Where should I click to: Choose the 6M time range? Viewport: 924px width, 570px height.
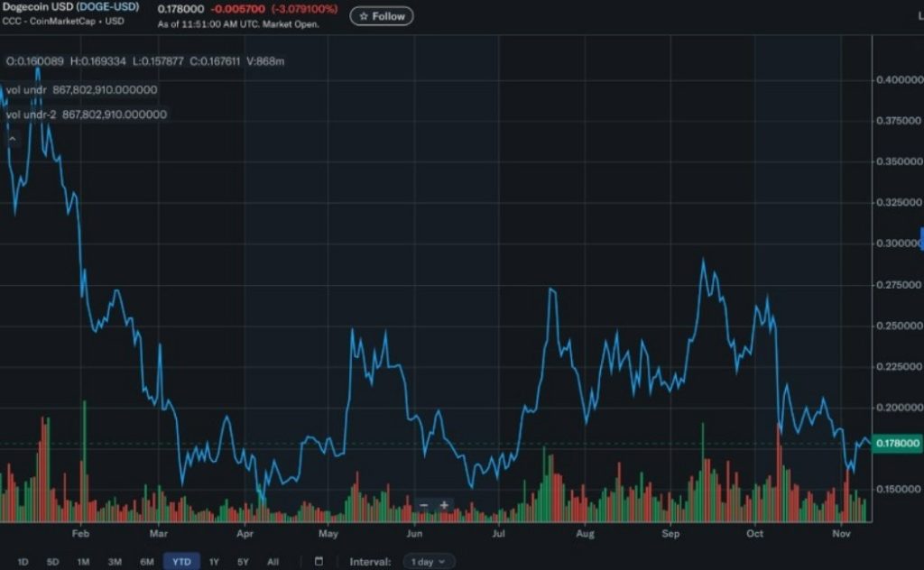(x=146, y=562)
